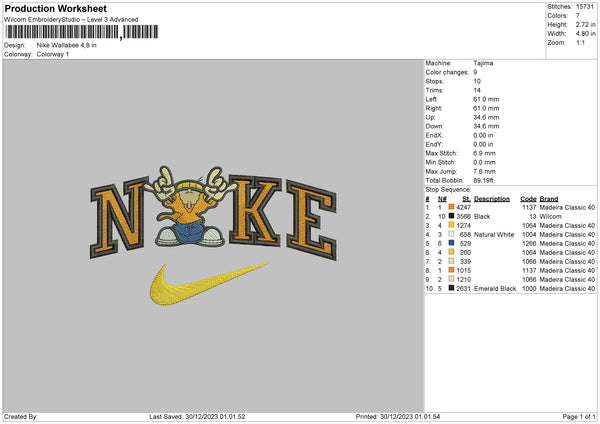Click the 'Code' column header
The image size is (600, 424).
tap(528, 199)
